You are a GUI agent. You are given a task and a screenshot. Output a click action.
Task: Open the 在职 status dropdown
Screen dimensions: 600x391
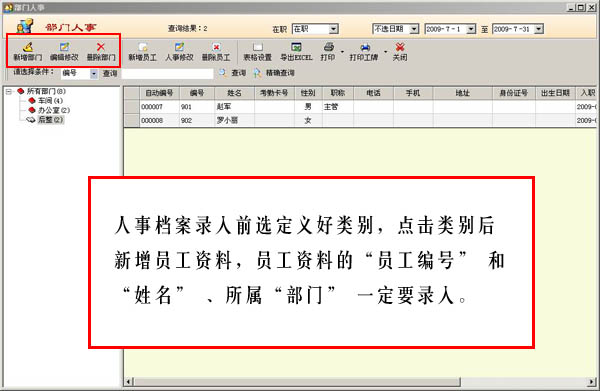[333, 29]
